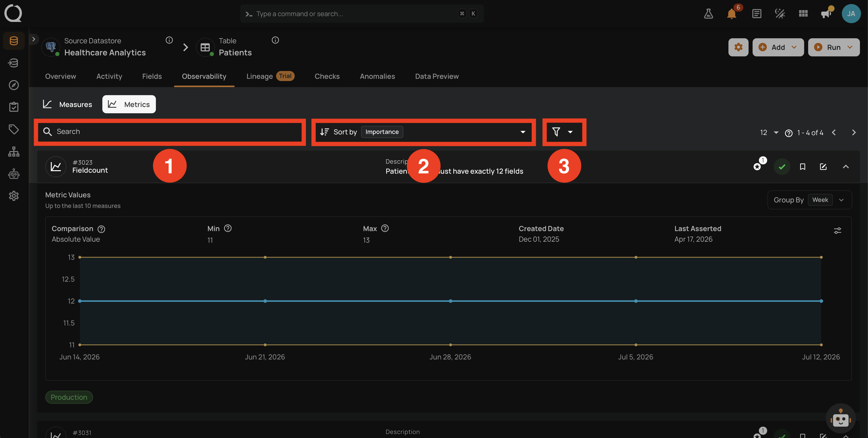This screenshot has width=868, height=438.
Task: Open the Settings gear in the sidebar
Action: (x=14, y=196)
